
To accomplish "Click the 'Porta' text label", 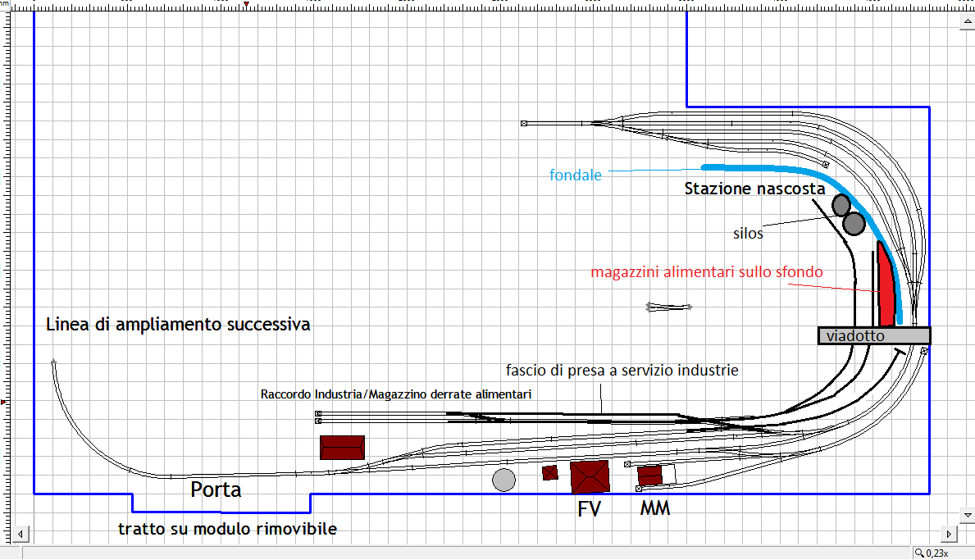I will click(216, 490).
